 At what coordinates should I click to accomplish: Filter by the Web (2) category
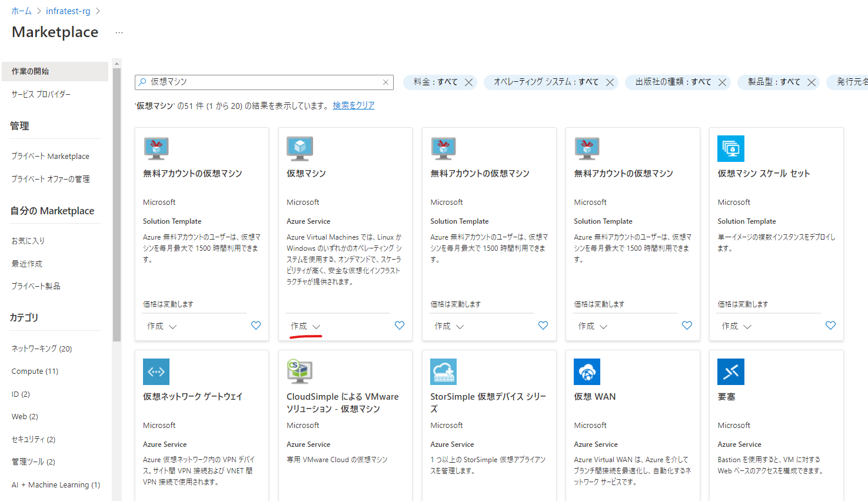25,417
